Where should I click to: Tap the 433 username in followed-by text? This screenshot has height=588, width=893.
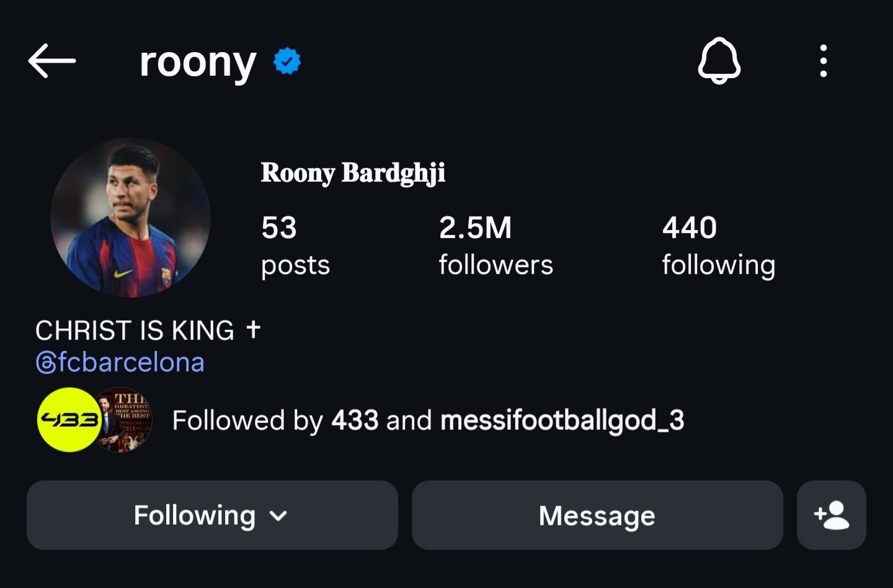coord(355,421)
